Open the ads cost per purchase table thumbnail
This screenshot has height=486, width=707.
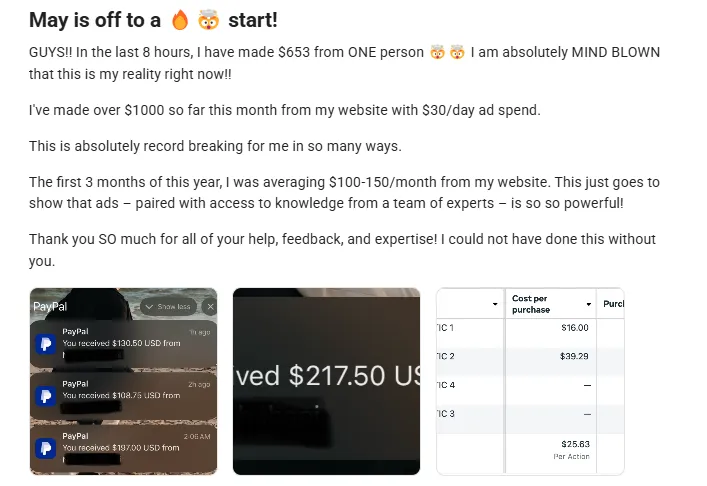point(530,381)
